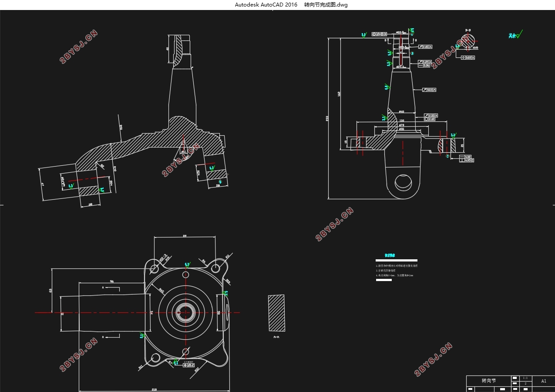Select the 218 overall width dimension
The height and width of the screenshot is (392, 555).
[x=154, y=389]
